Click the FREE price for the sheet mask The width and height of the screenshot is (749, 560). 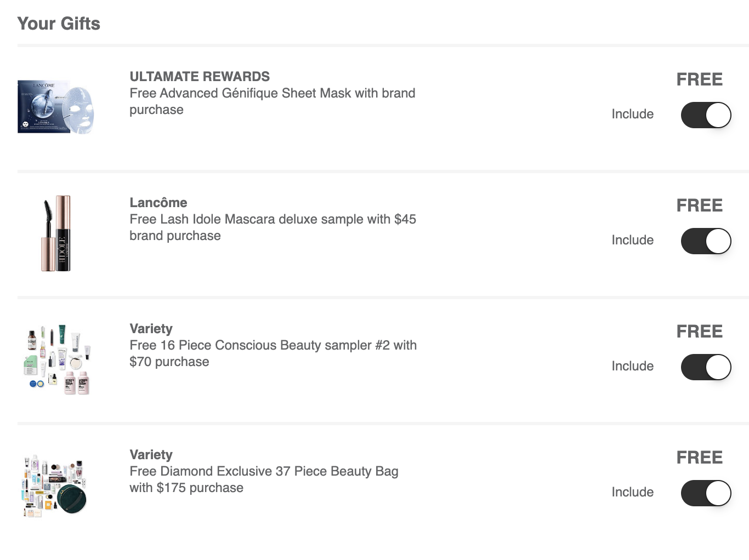click(700, 79)
